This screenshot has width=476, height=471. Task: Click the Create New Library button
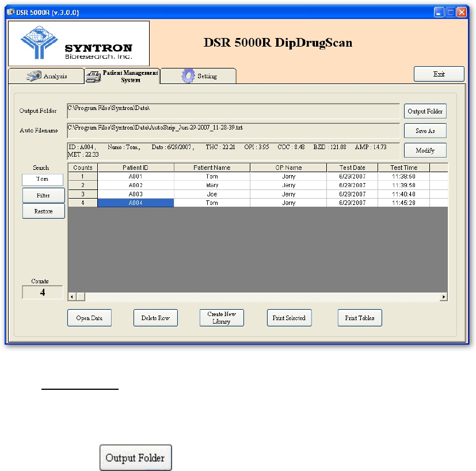[222, 318]
